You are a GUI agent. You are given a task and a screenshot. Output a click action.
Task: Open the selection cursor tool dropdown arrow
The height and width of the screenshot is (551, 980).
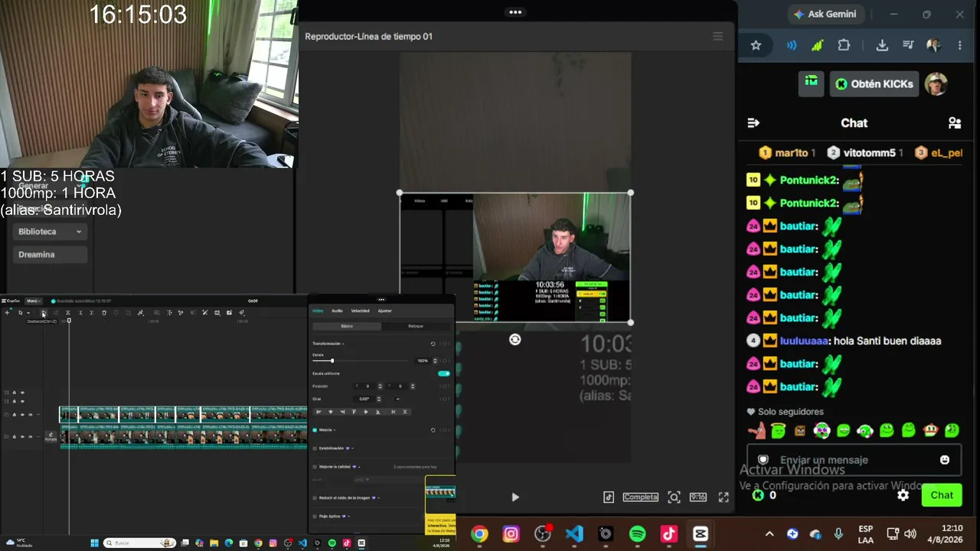(x=28, y=313)
